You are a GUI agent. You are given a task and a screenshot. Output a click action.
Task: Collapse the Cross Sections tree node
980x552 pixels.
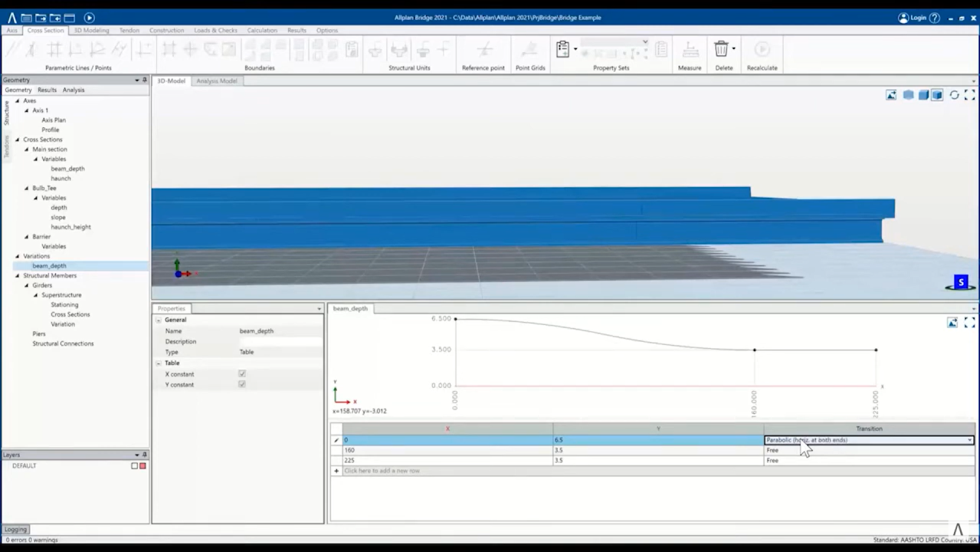pyautogui.click(x=17, y=140)
